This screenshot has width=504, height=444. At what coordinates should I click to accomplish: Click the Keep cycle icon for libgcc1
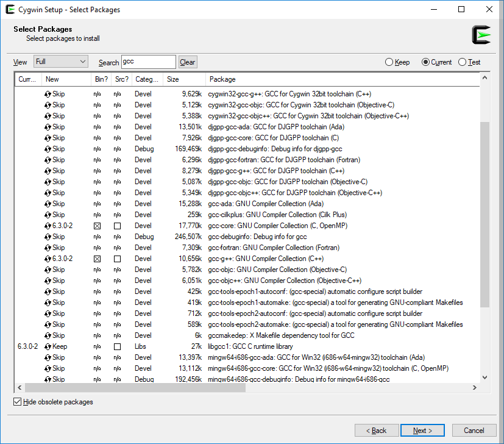tap(48, 346)
